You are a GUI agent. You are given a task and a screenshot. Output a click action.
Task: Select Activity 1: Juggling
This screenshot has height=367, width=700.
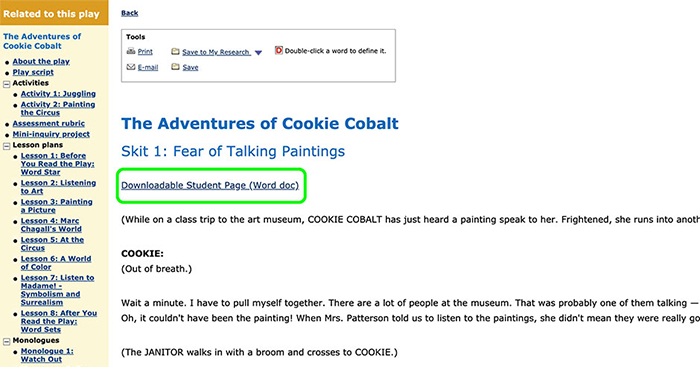58,94
